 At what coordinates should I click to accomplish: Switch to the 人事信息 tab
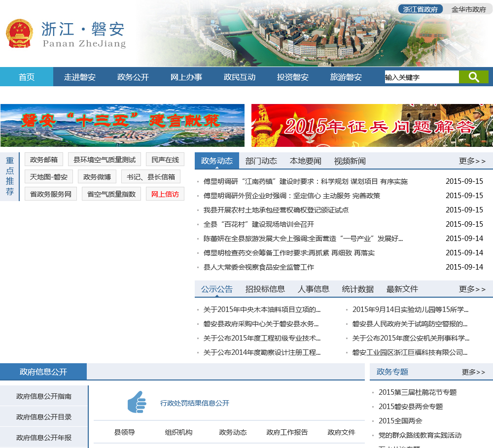pyautogui.click(x=314, y=289)
